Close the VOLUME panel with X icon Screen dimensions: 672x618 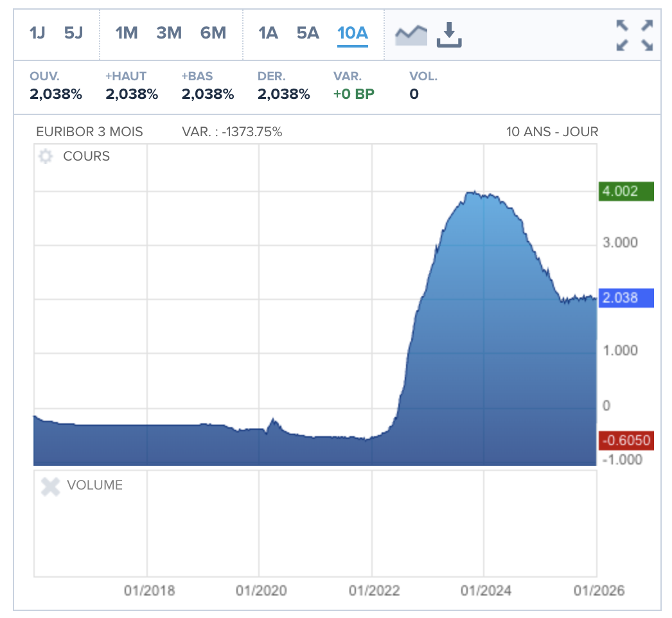point(50,486)
